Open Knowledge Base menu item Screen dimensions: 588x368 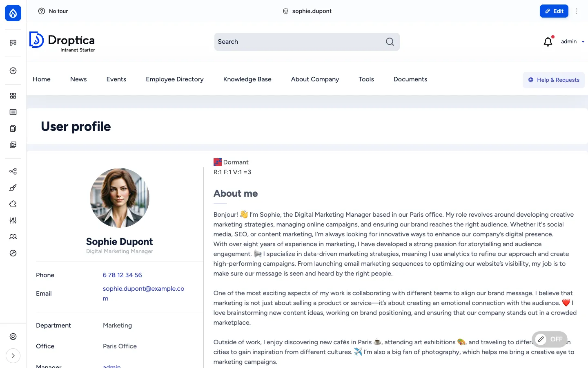click(247, 79)
